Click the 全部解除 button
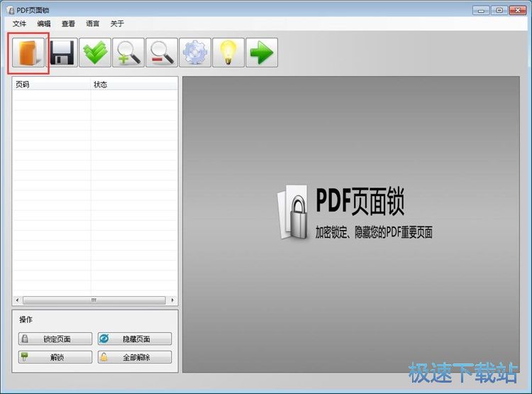The image size is (532, 394). [135, 357]
